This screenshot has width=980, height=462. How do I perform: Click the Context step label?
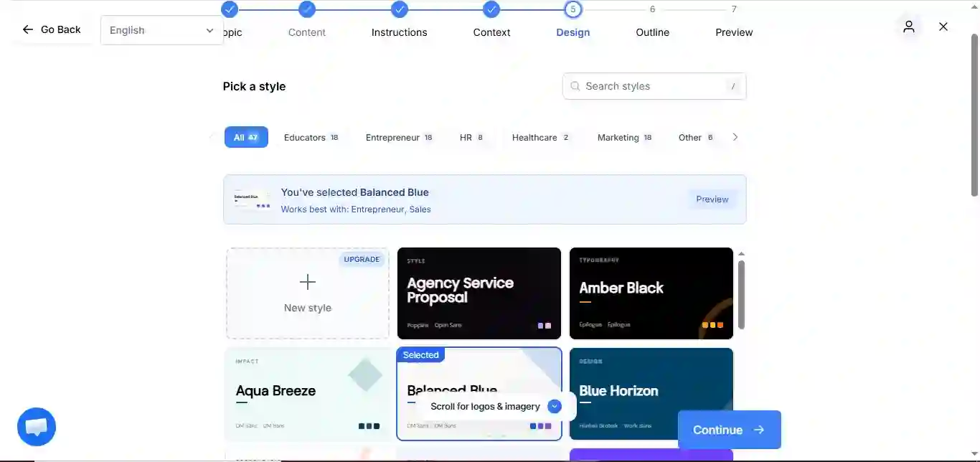[491, 32]
